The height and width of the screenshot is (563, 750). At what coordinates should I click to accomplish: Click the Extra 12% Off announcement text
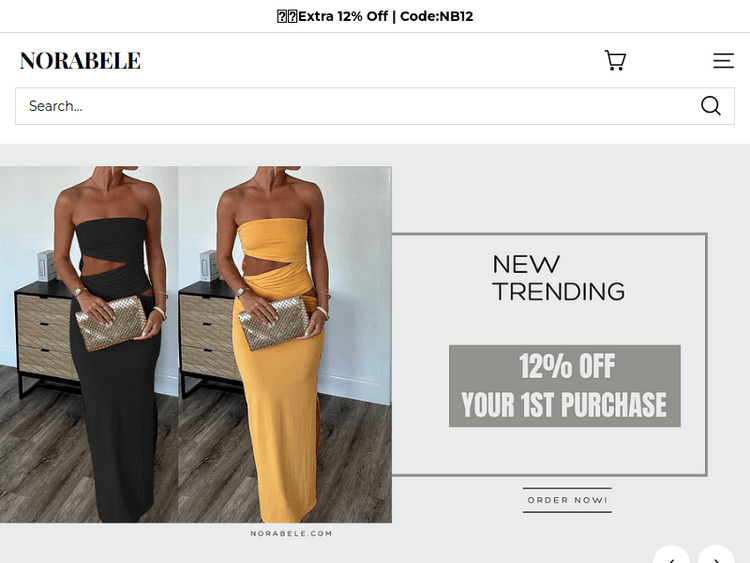pos(342,16)
